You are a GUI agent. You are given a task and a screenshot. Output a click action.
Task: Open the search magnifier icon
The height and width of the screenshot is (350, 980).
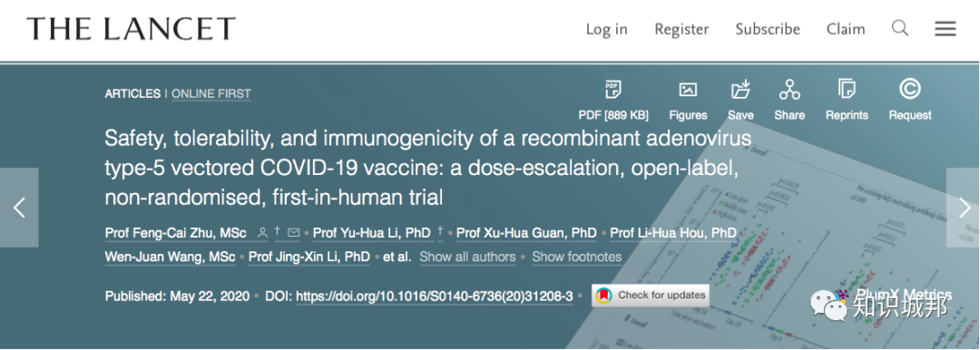tap(900, 28)
